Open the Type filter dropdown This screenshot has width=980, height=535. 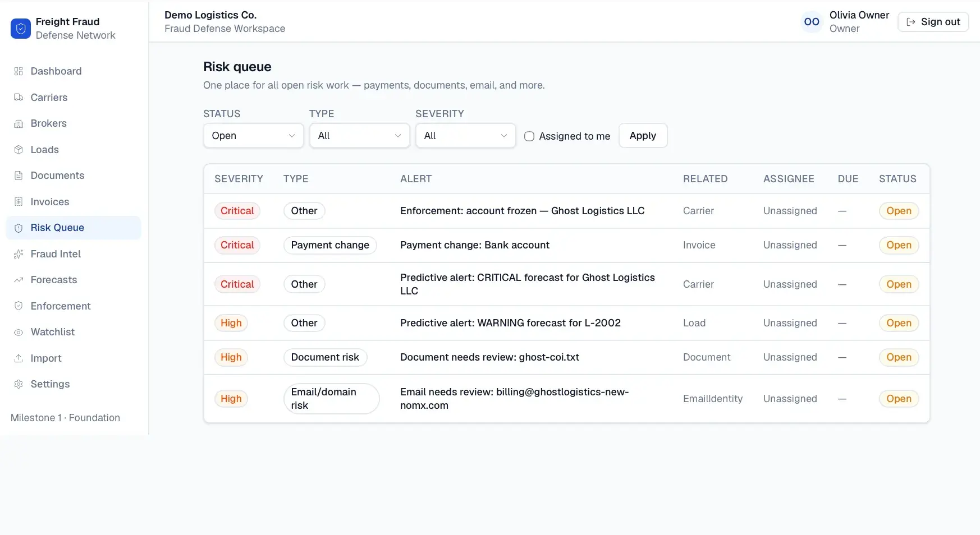(x=359, y=136)
